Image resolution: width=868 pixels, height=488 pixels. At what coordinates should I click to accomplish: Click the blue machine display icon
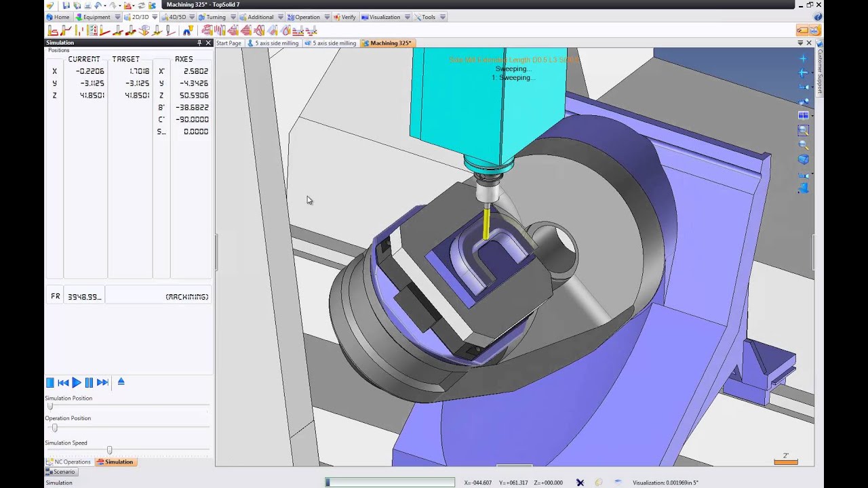pos(804,188)
